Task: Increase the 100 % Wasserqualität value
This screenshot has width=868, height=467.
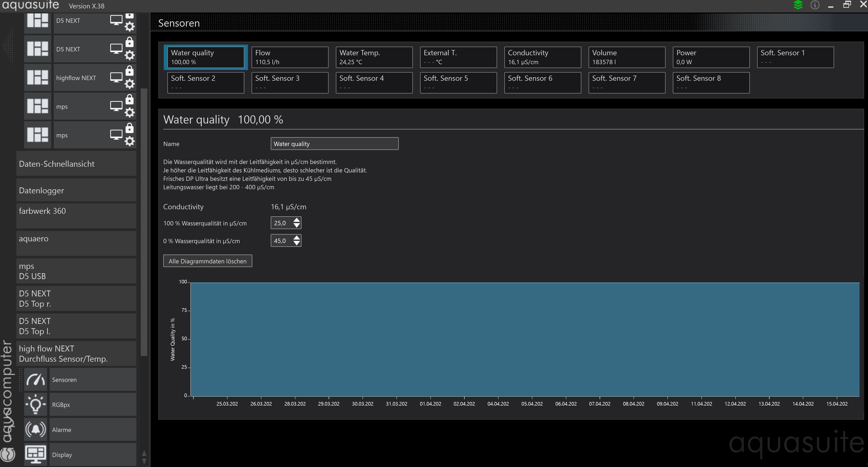Action: click(x=296, y=220)
